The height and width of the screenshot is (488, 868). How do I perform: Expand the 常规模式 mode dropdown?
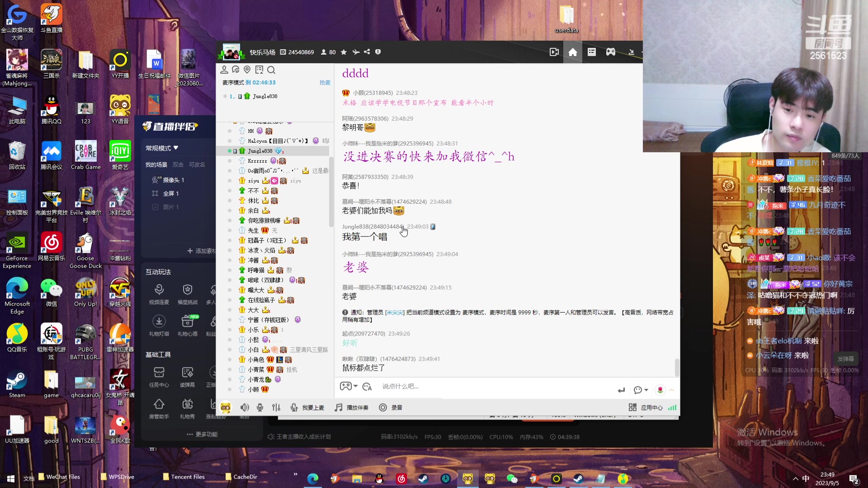click(x=161, y=148)
